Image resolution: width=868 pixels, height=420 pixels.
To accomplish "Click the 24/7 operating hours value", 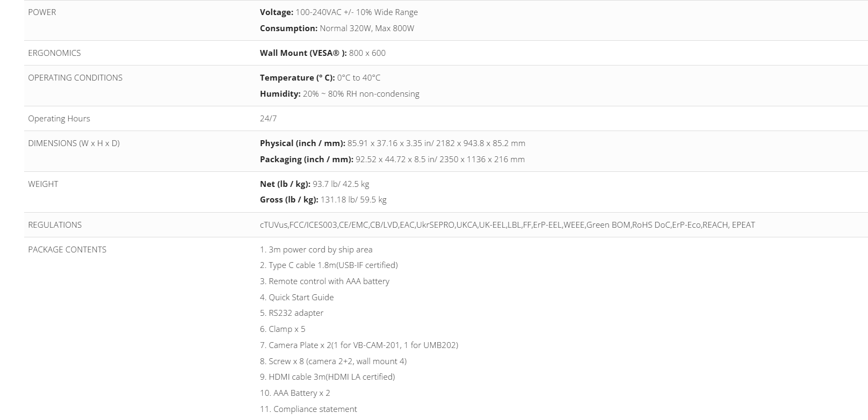I will click(268, 119).
